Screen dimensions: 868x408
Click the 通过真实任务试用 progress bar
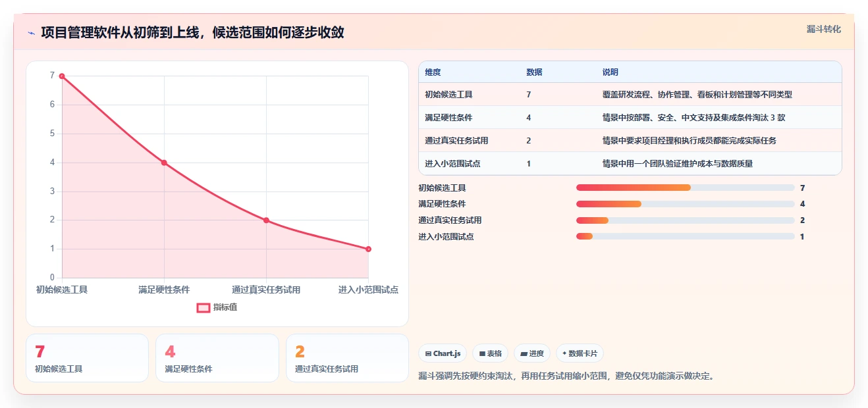pos(685,220)
